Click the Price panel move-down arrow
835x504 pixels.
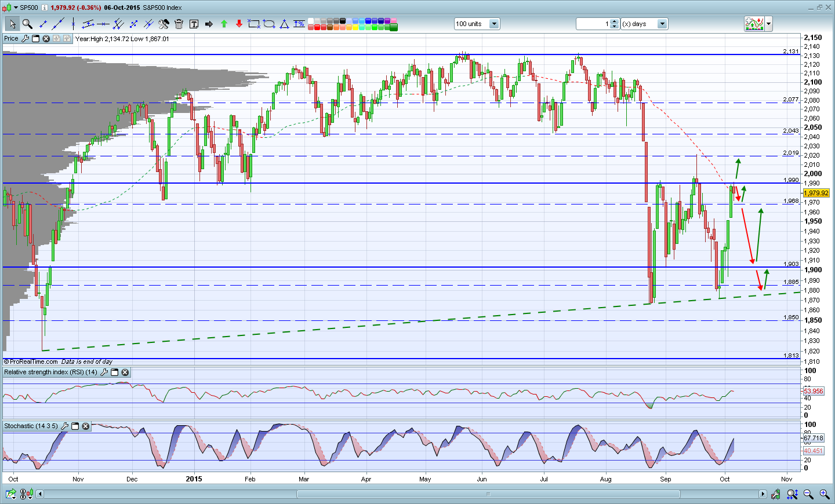tap(56, 39)
